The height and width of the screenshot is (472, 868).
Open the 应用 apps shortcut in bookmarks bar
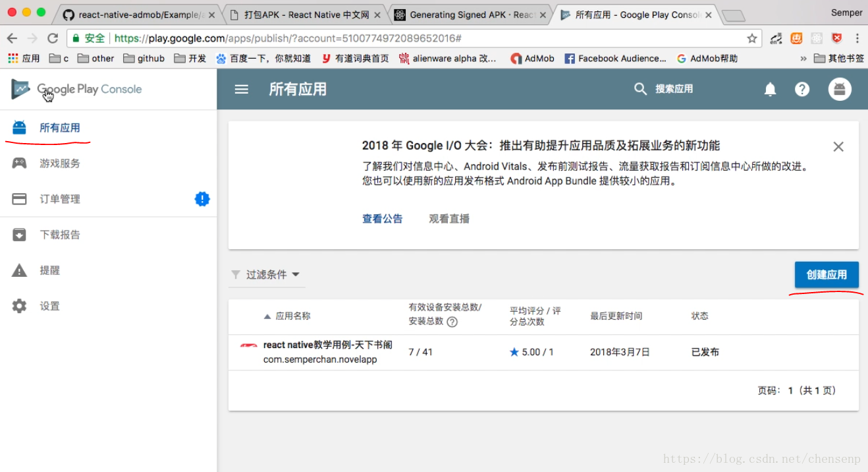(24, 59)
